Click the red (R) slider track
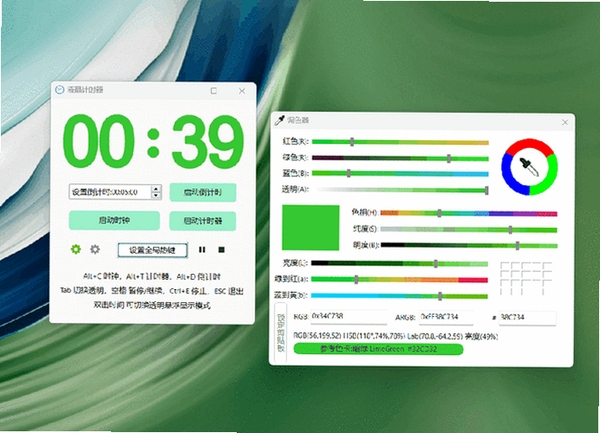 click(400, 142)
